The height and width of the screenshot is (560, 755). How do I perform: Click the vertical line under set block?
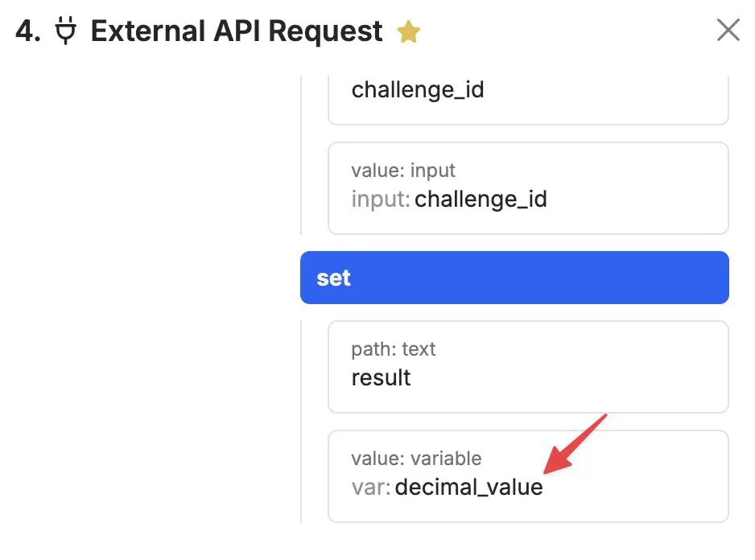[x=302, y=418]
